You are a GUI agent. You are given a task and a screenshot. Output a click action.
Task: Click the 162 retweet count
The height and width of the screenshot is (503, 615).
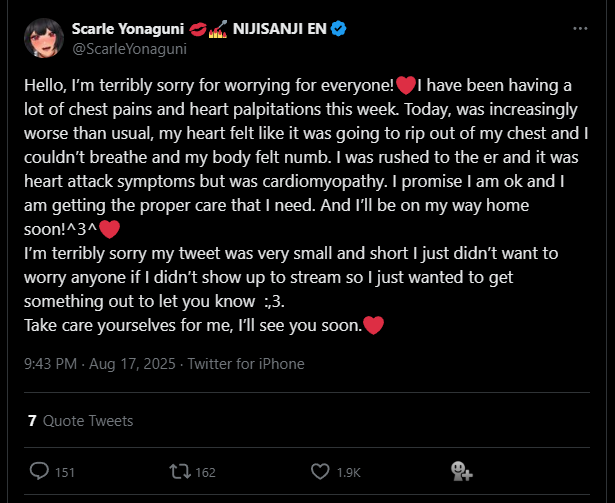[x=205, y=472]
